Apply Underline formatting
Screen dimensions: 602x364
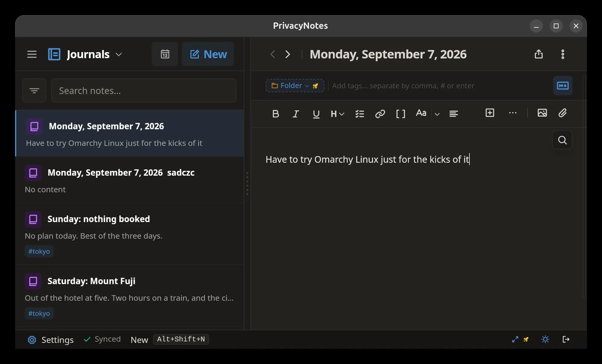point(316,114)
